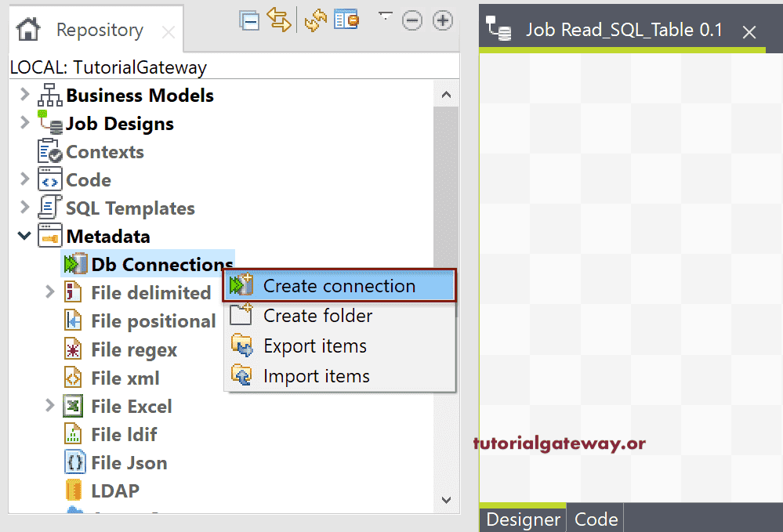783x532 pixels.
Task: Click the Db Connections database icon
Action: point(76,264)
